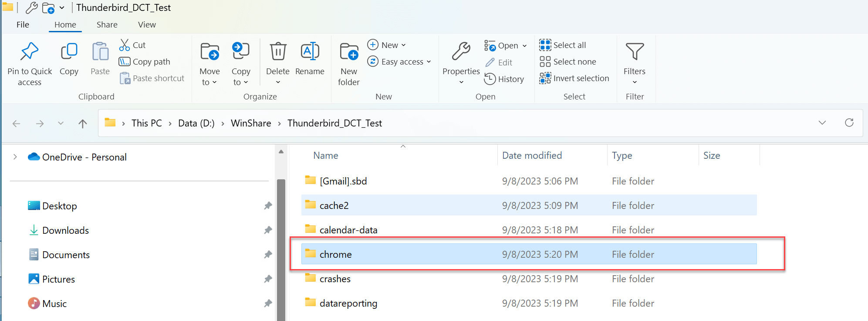
Task: Open the History clock icon
Action: click(490, 79)
